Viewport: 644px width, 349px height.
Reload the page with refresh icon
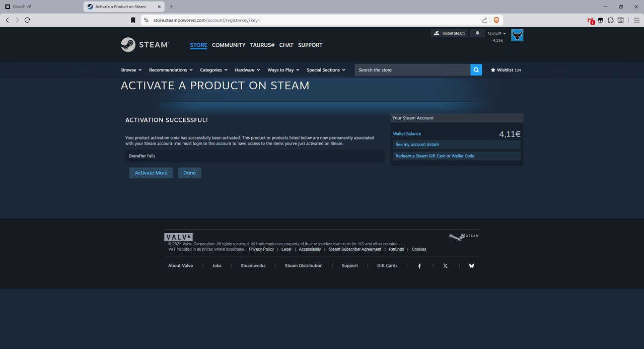[27, 20]
